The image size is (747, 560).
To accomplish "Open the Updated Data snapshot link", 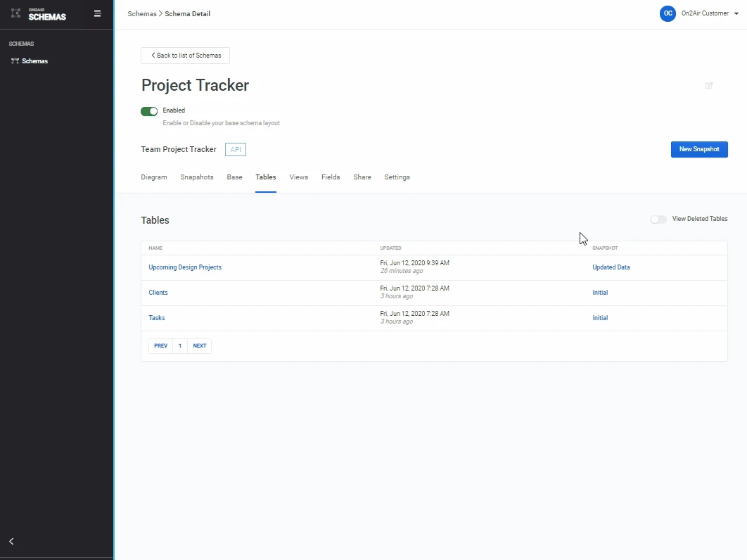I will coord(611,267).
